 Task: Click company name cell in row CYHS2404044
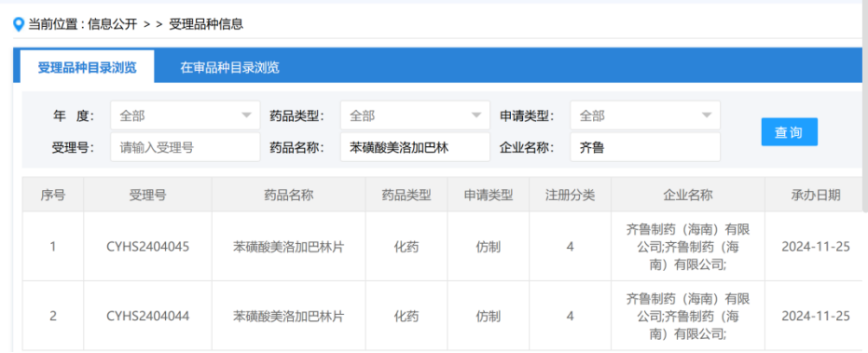pos(688,316)
